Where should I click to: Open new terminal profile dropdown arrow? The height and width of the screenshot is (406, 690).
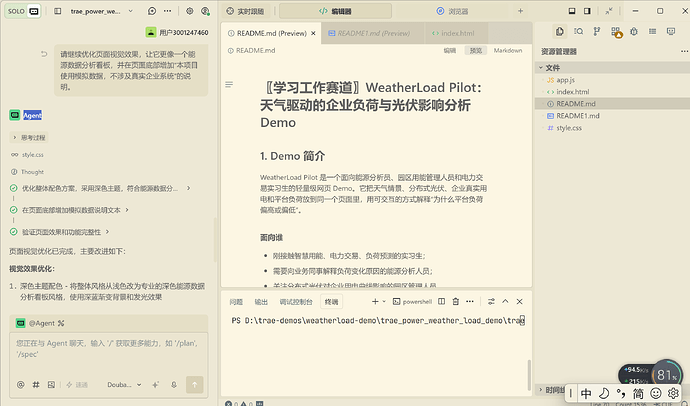click(384, 302)
